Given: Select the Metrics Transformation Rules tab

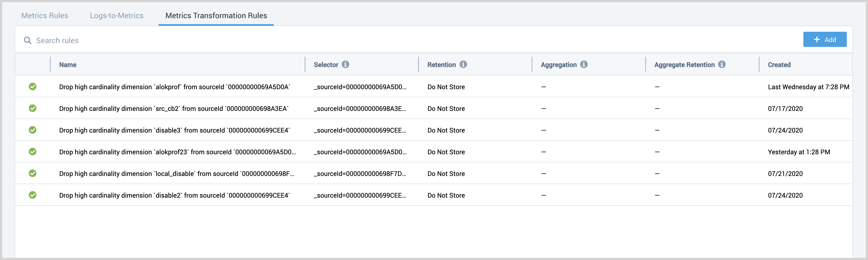Looking at the screenshot, I should point(216,15).
